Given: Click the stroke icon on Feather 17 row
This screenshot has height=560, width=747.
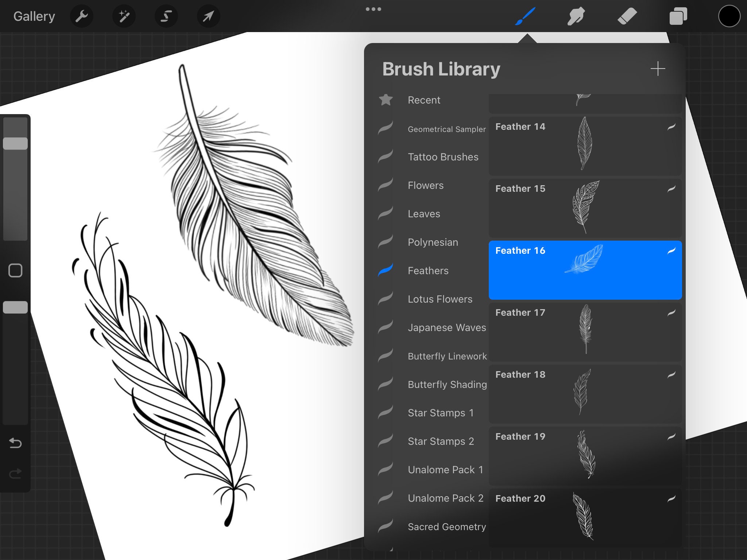Looking at the screenshot, I should 671,313.
